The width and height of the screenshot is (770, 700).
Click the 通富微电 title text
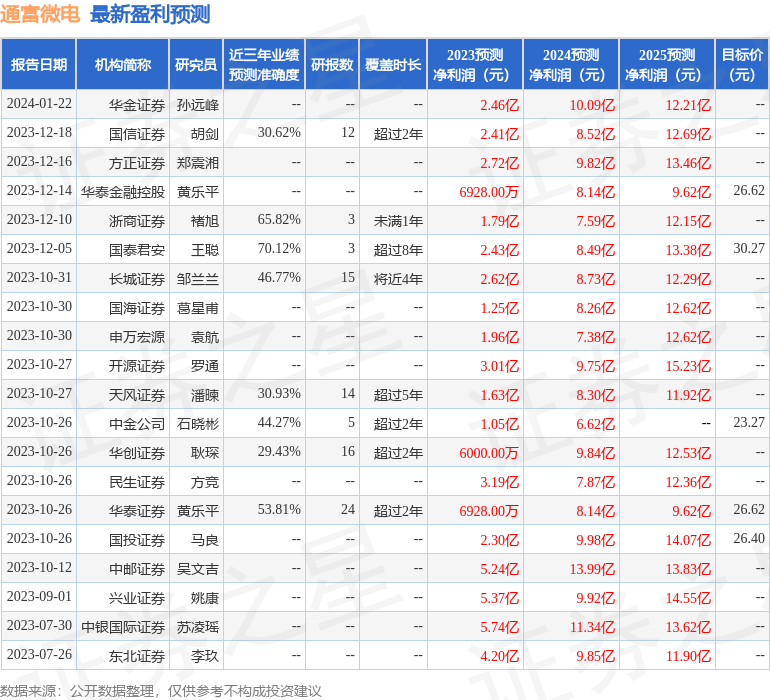[x=40, y=14]
